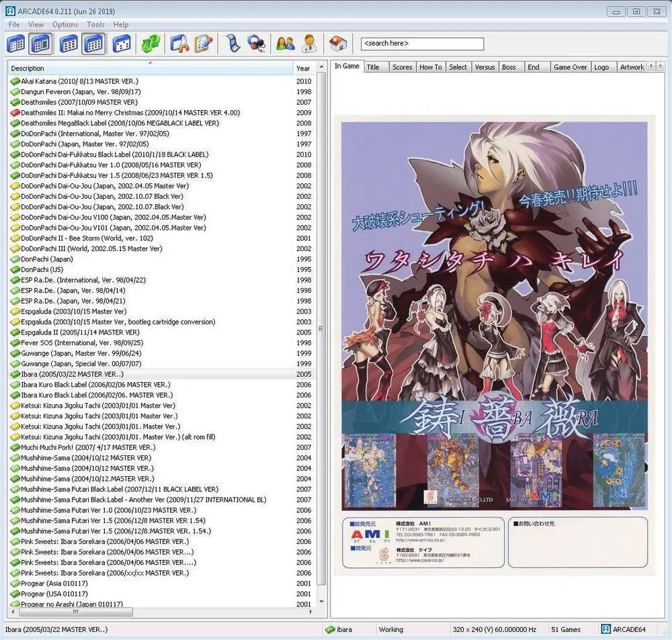The width and height of the screenshot is (672, 640).
Task: Click the green ibara icon in status bar
Action: (x=330, y=630)
